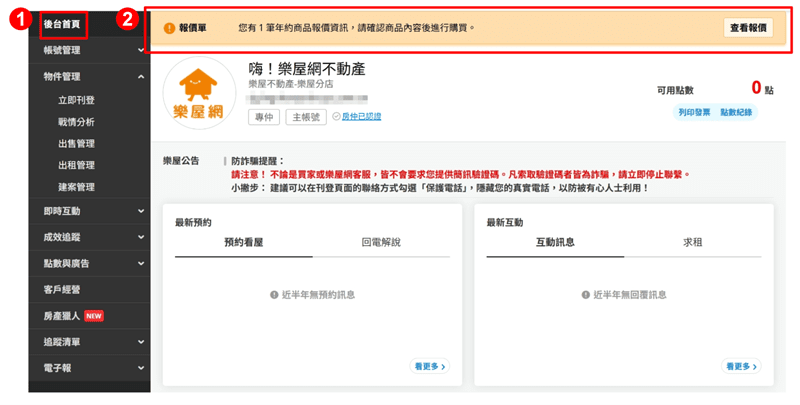Click the 最新互動 card title
This screenshot has height=405, width=800.
[x=505, y=222]
